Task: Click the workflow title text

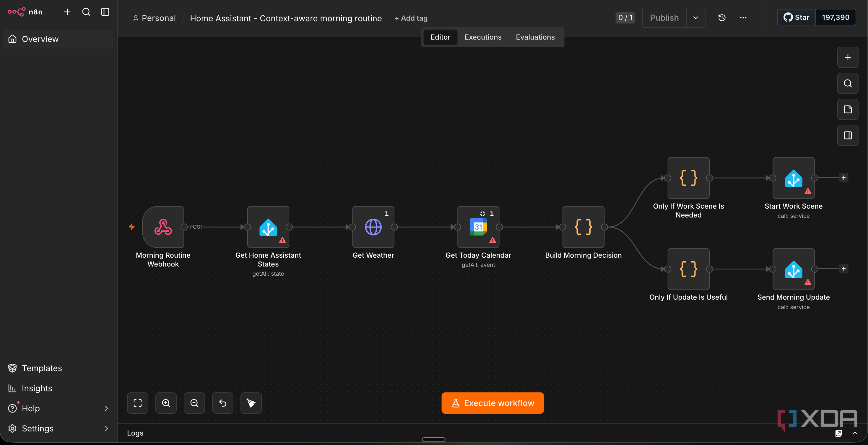Action: (286, 18)
